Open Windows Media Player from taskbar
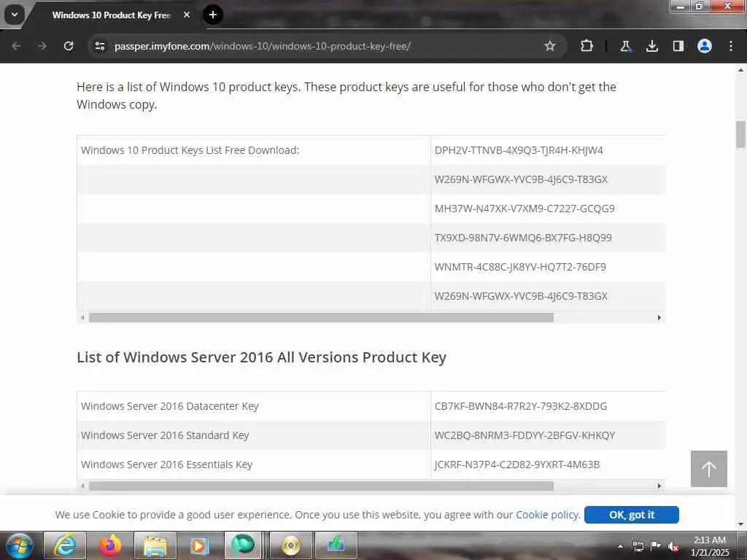Viewport: 747px width, 560px height. point(200,545)
